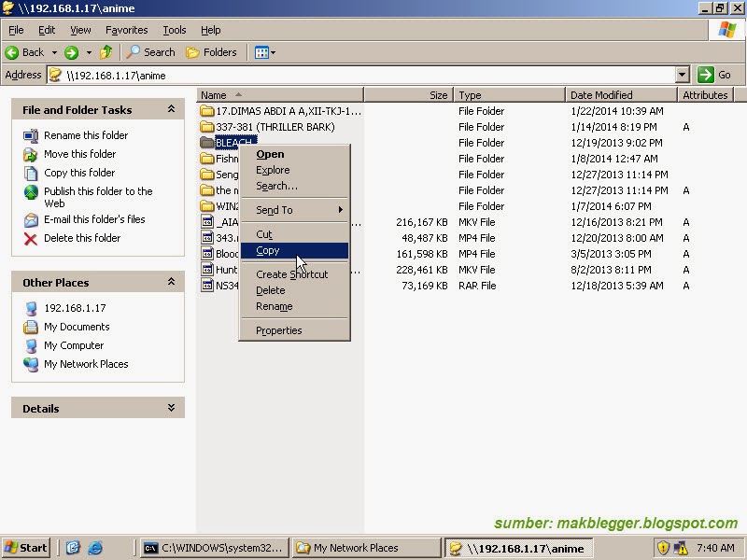This screenshot has width=747, height=560.
Task: Select the 337-381 (THRILLER BARK) folder icon
Action: [x=206, y=127]
